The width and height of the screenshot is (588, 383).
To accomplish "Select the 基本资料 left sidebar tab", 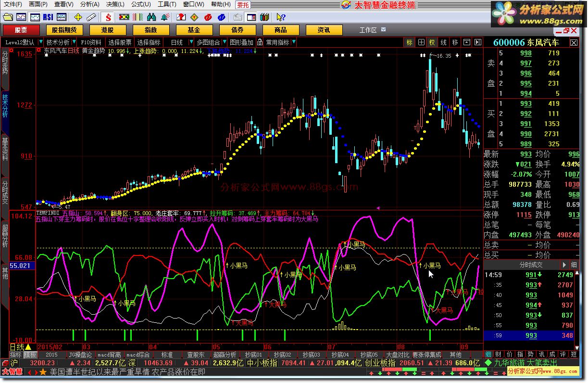I will [x=5, y=149].
